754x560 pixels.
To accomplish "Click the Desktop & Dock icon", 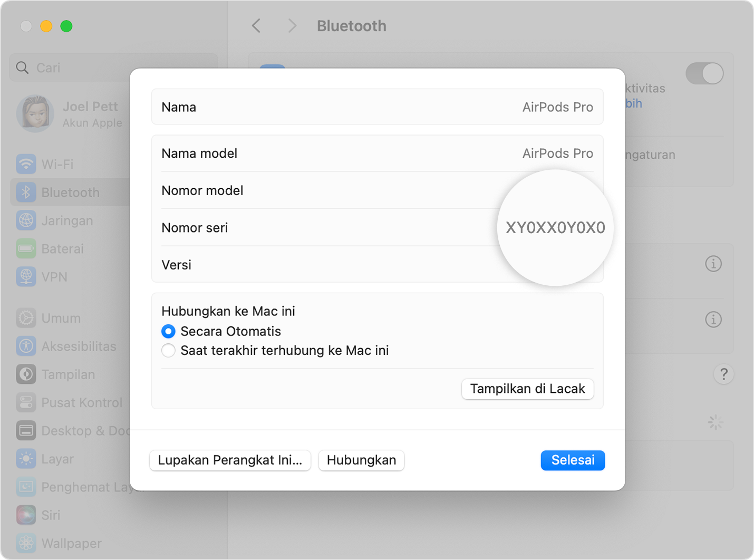I will pos(26,430).
